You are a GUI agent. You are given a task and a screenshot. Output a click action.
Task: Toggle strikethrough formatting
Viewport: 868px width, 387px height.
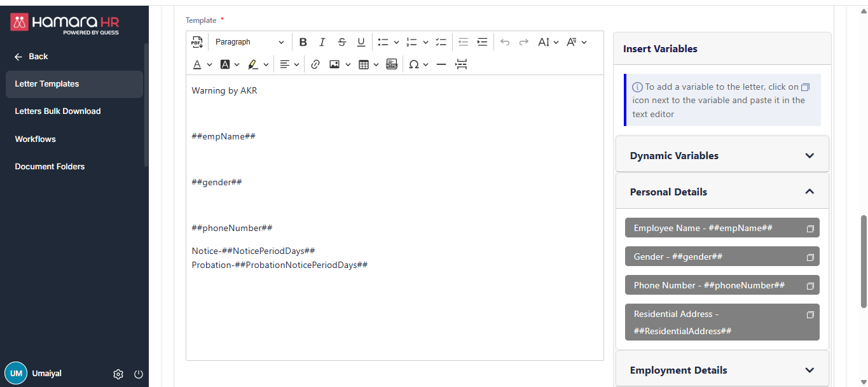(342, 42)
